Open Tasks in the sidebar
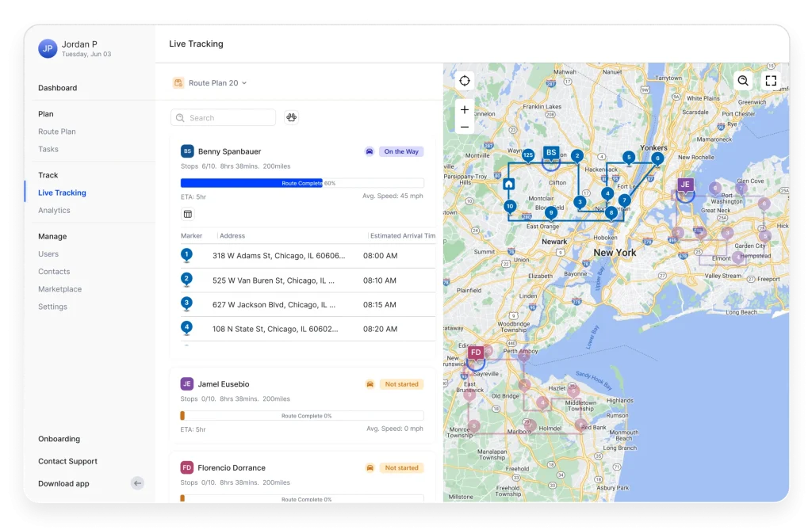 [x=48, y=149]
